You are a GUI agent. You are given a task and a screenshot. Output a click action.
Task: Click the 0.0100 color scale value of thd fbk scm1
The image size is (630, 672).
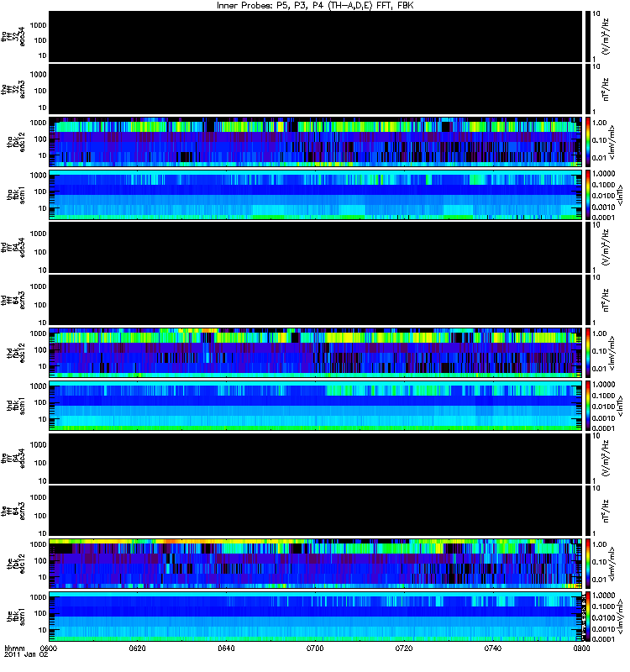click(x=603, y=407)
